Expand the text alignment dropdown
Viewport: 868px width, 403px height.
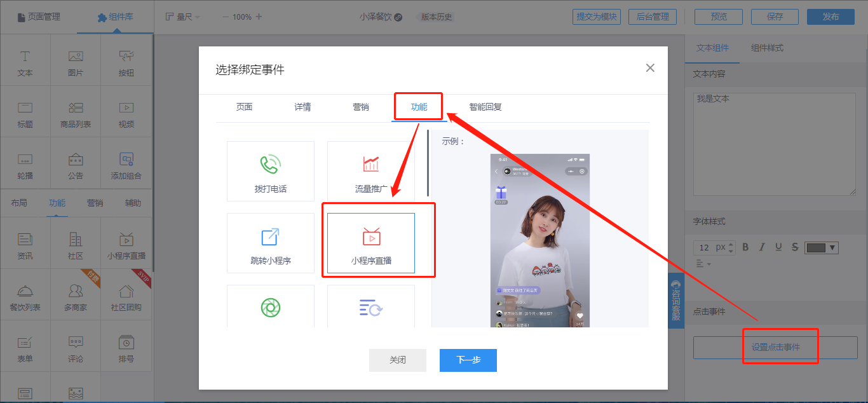tap(702, 263)
